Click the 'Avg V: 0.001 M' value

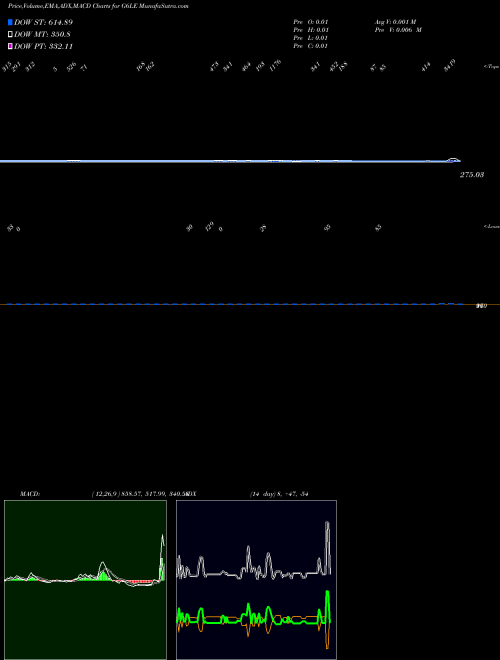tap(396, 22)
